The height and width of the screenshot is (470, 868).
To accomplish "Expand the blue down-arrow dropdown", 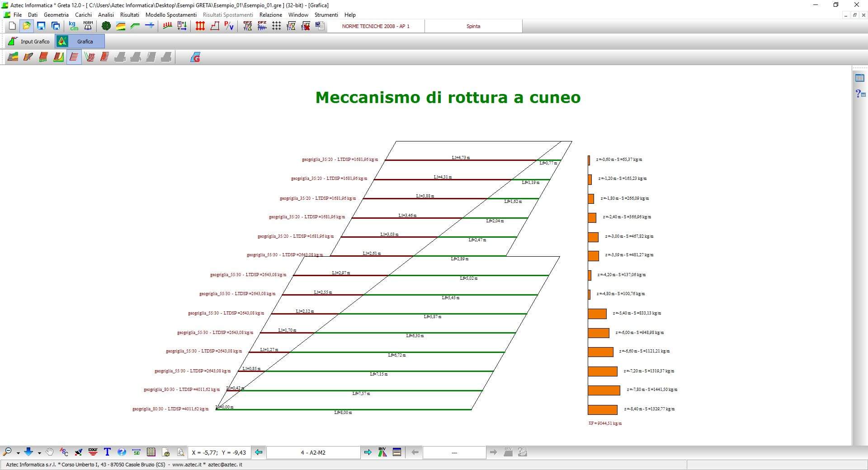I will pyautogui.click(x=39, y=453).
